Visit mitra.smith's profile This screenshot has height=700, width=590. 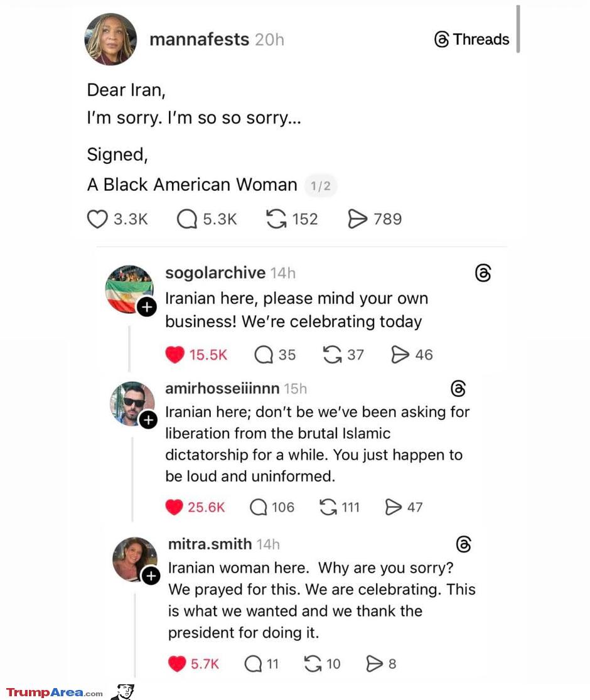point(209,544)
